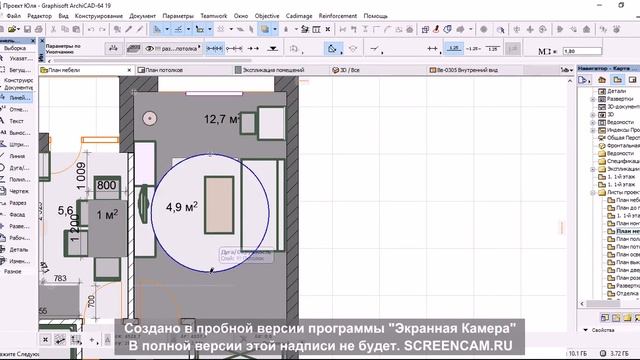The width and height of the screenshot is (640, 360).
Task: Click the eyedropper pick-up parameters icon
Action: [129, 29]
